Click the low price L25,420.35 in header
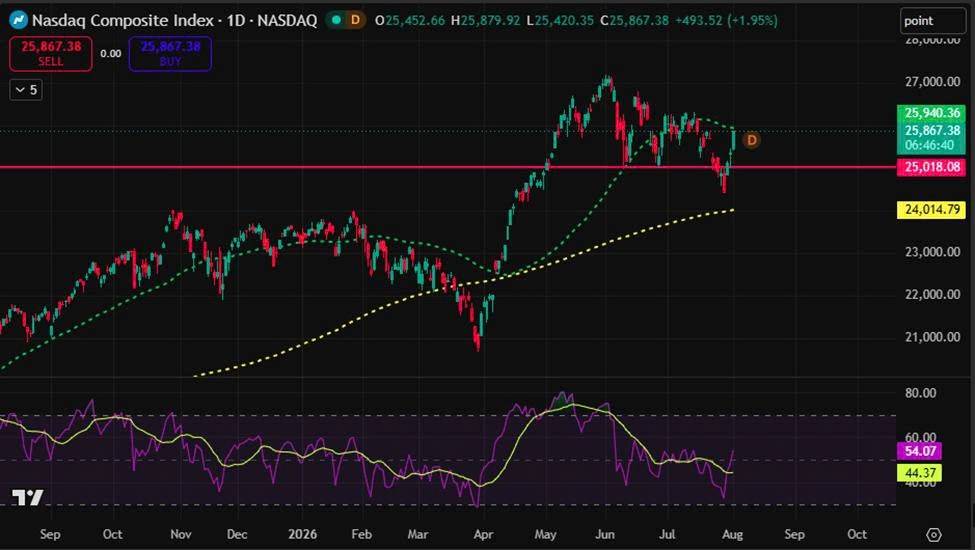975x550 pixels. coord(560,21)
